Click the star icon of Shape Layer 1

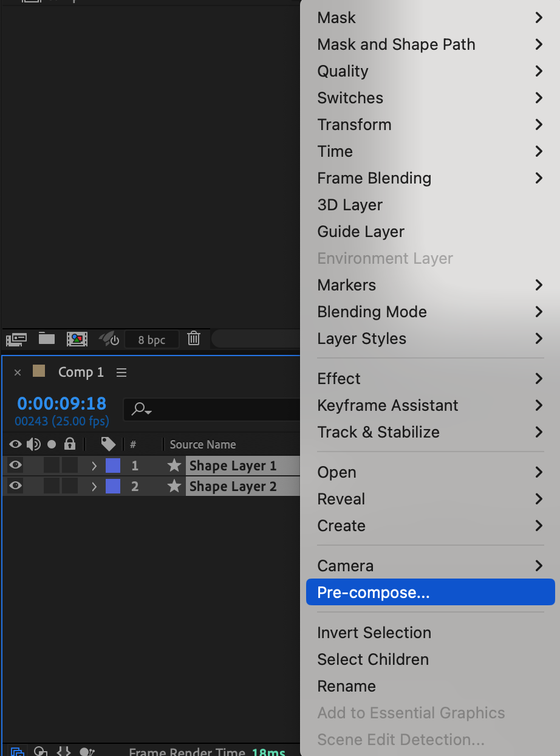tap(174, 466)
